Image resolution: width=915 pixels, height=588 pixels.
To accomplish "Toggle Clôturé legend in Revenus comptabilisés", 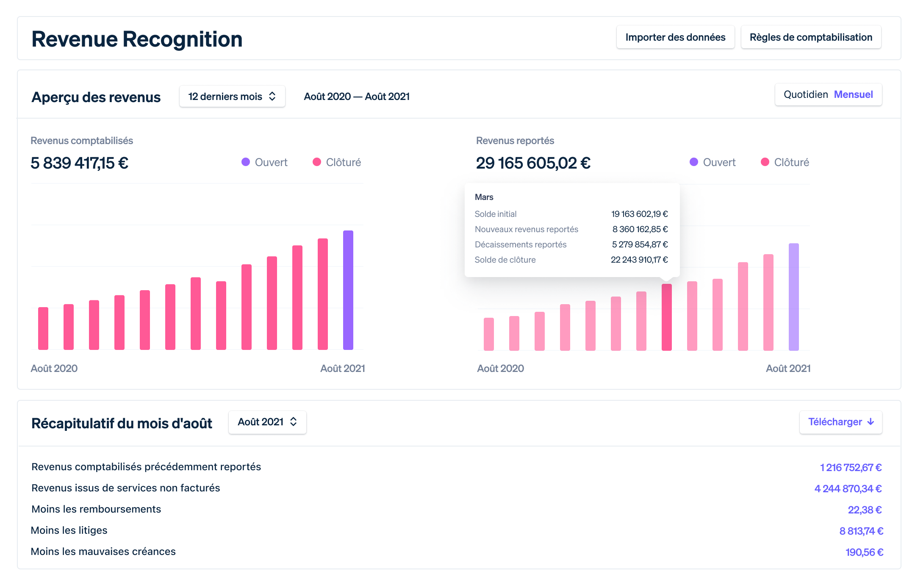I will click(x=337, y=162).
